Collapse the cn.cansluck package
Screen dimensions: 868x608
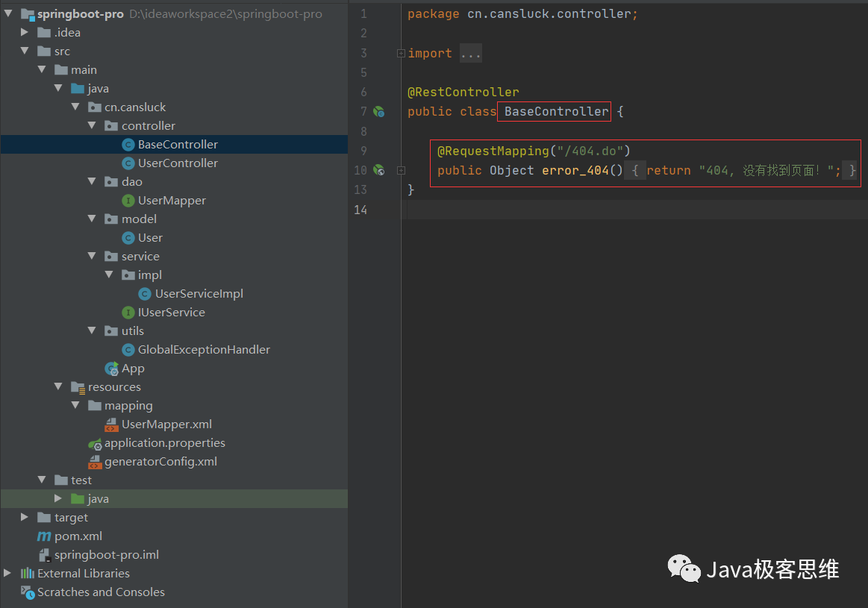[75, 107]
